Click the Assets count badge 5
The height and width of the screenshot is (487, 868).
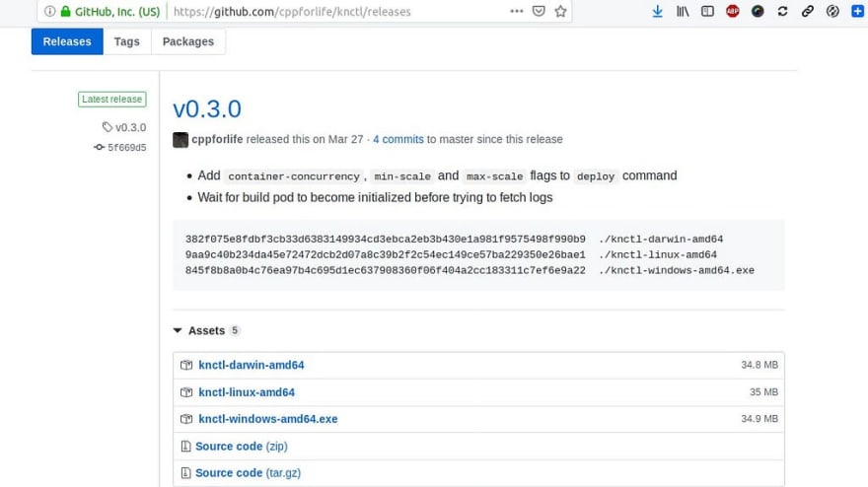(x=235, y=330)
